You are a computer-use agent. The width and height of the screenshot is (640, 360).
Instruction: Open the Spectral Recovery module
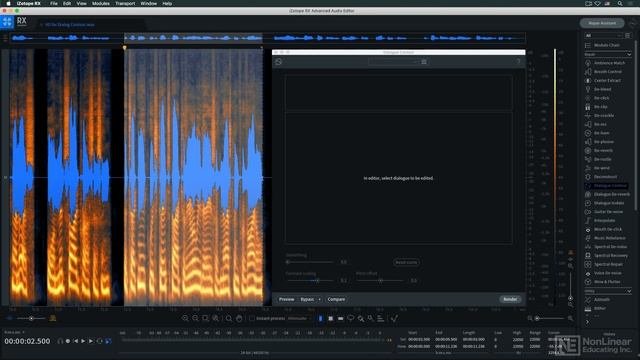[x=607, y=256]
